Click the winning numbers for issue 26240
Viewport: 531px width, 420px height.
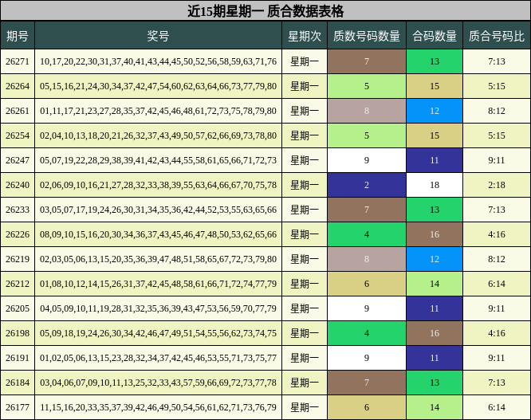click(158, 185)
